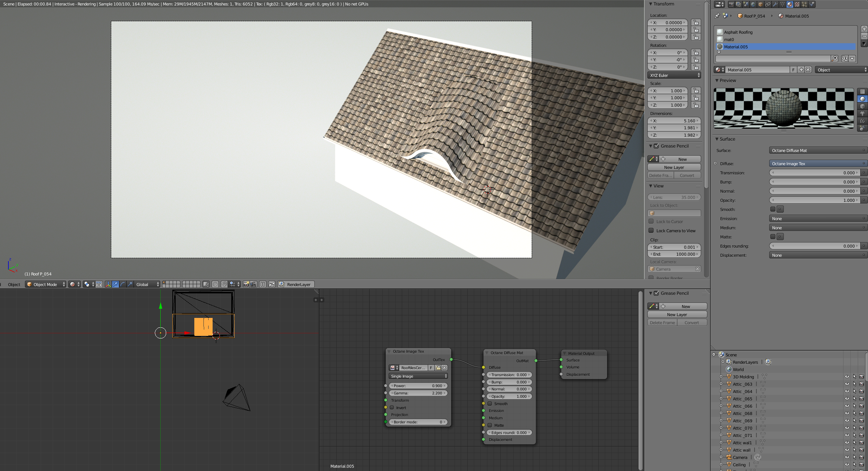Image resolution: width=868 pixels, height=471 pixels.
Task: Toggle the Invert checkbox in Image Tex node
Action: [392, 408]
